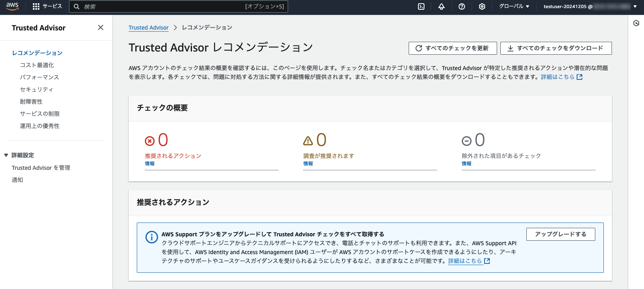
Task: Click the チェックの概要 heading
Action: [x=162, y=108]
